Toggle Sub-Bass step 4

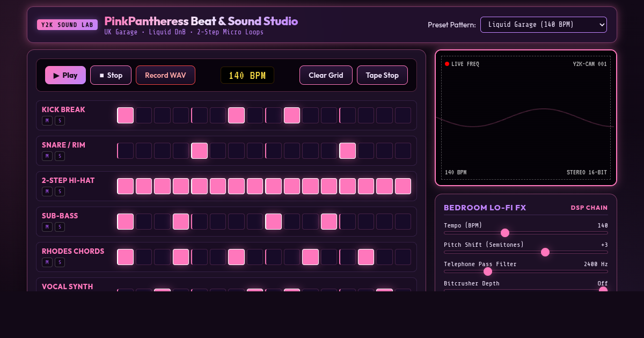(x=181, y=222)
